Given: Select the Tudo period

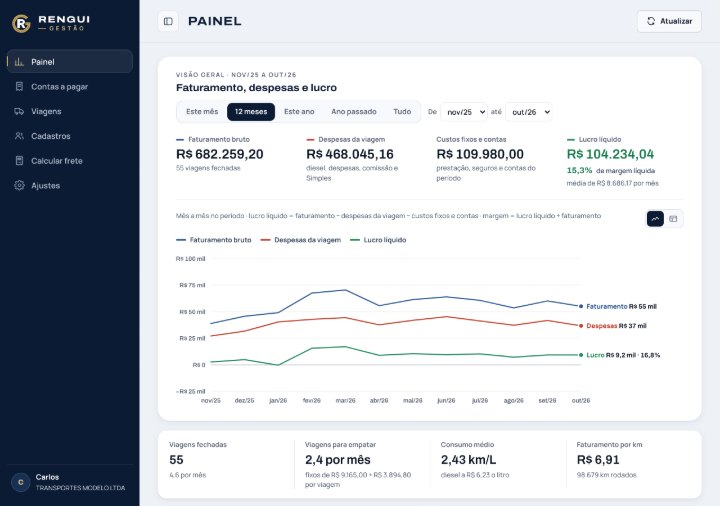Looking at the screenshot, I should click(x=402, y=112).
